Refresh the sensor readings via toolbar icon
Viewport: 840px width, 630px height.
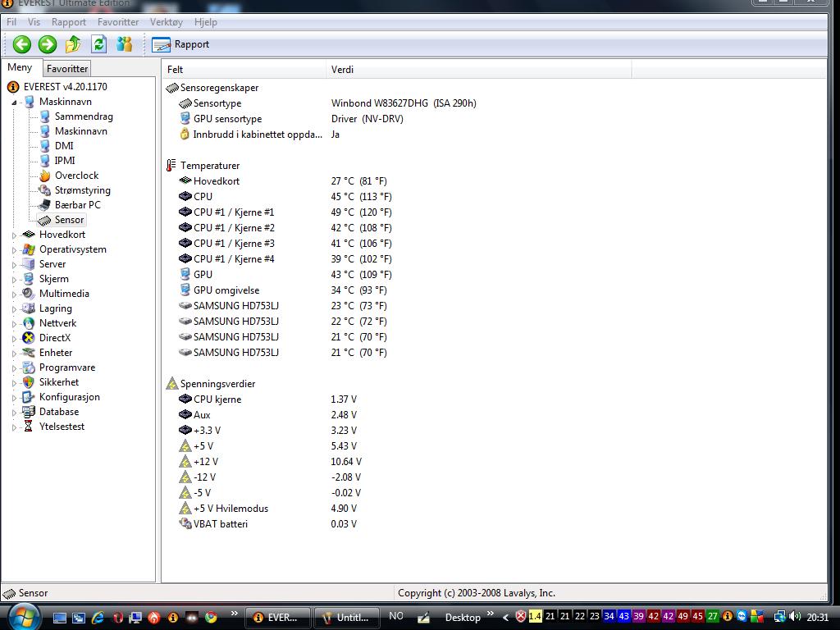[x=99, y=44]
